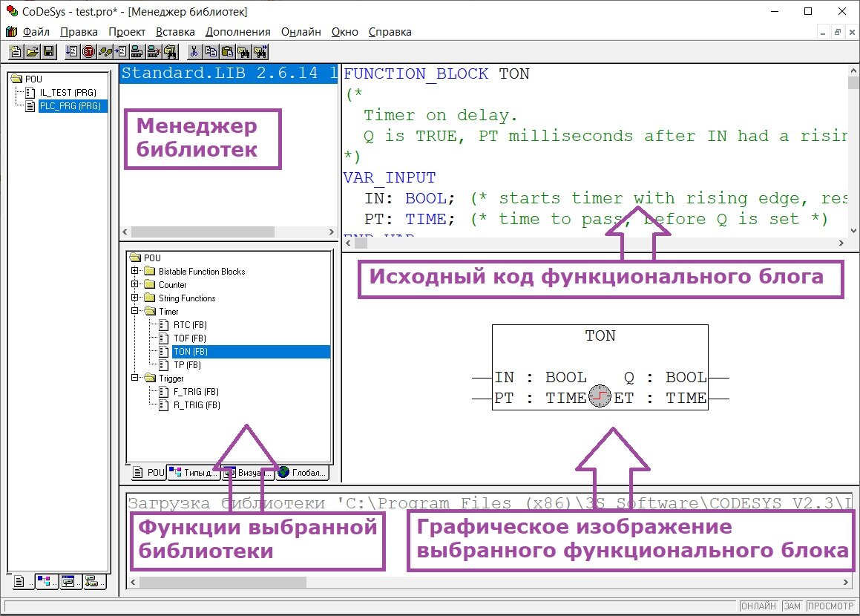Click the Step in icon with right arrow

point(121,52)
